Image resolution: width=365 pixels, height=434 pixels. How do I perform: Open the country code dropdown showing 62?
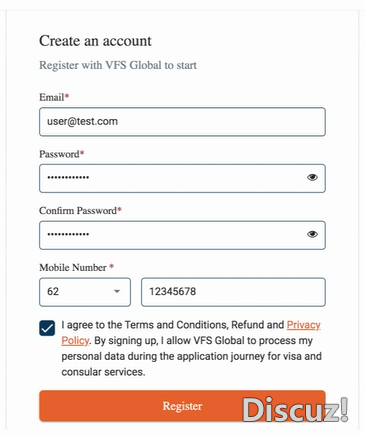click(x=85, y=292)
